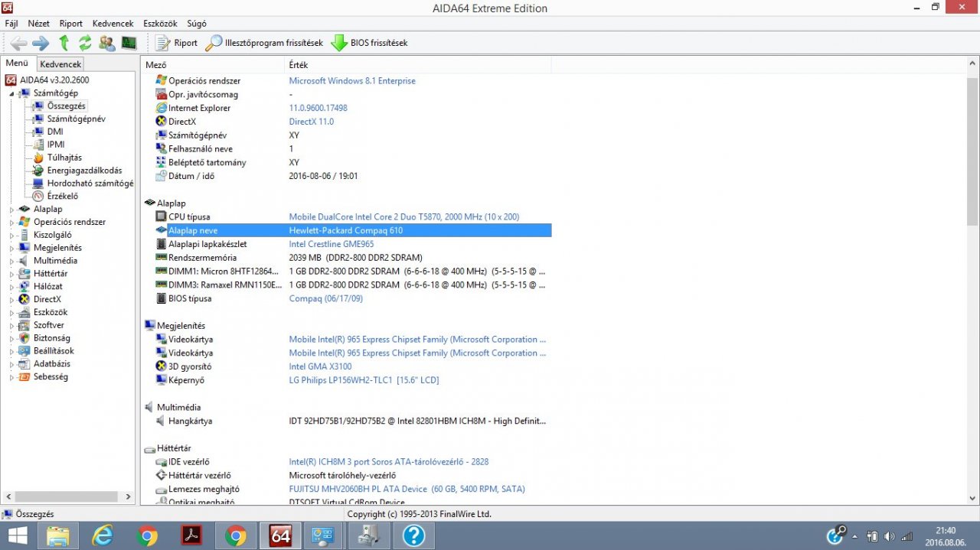Open the Help question mark taskbar icon
This screenshot has height=550, width=980.
(x=413, y=535)
